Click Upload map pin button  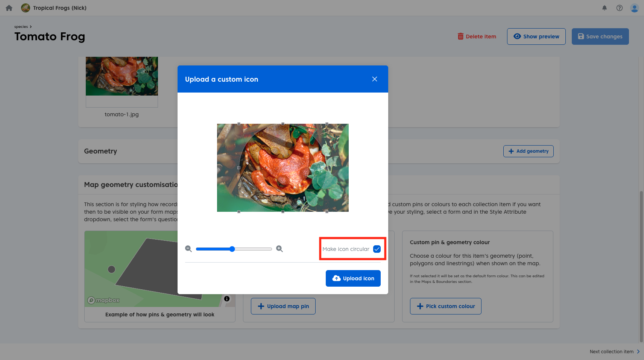click(x=283, y=306)
